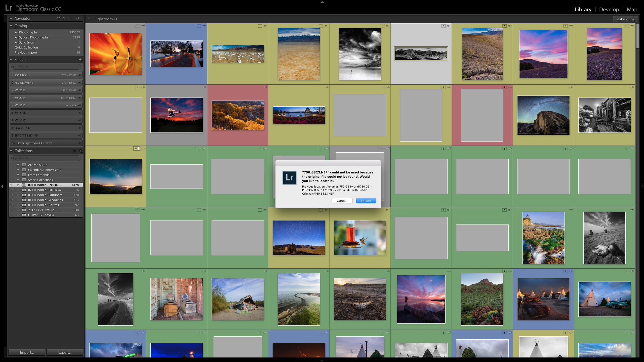
Task: Open the Map module
Action: coord(632,9)
